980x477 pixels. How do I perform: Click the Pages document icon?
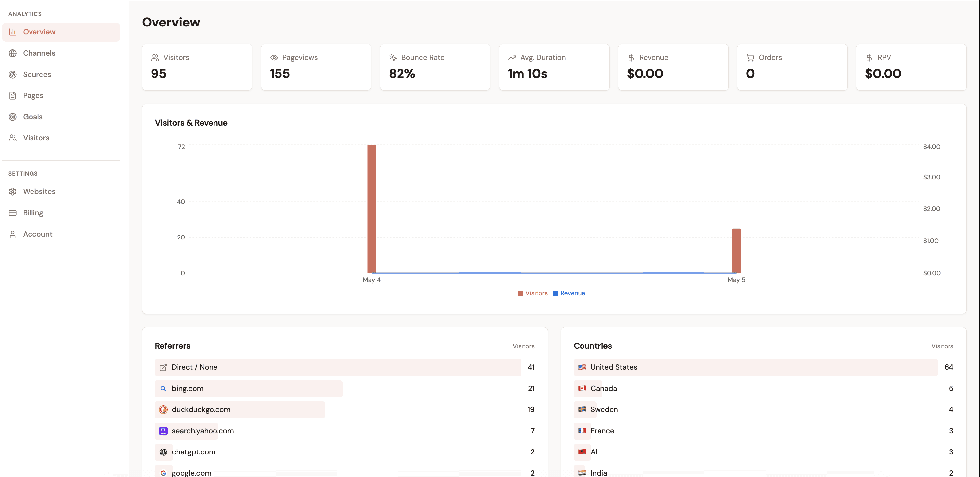click(13, 96)
